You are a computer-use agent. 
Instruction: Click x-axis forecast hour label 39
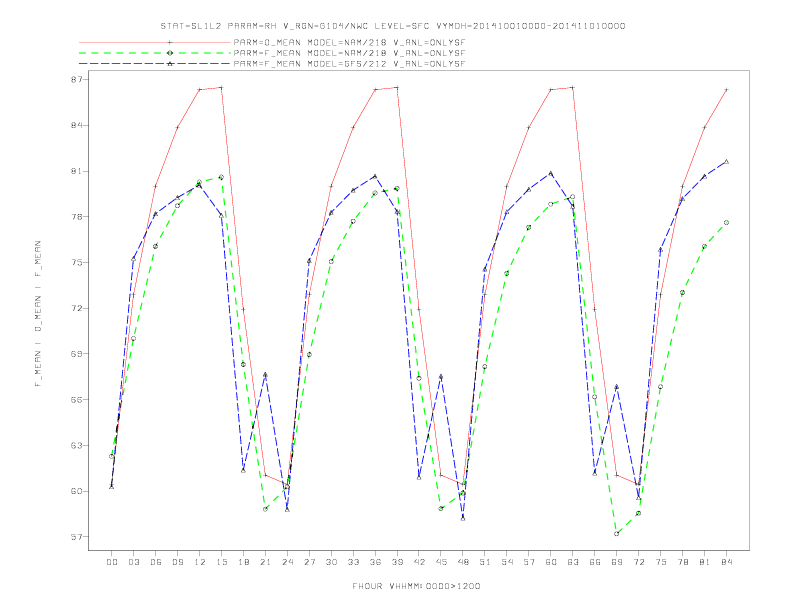397,562
